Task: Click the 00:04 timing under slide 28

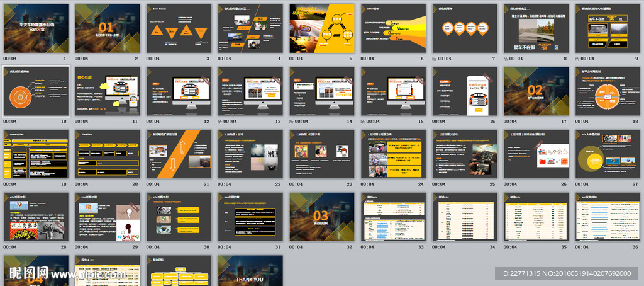Action: click(x=10, y=248)
